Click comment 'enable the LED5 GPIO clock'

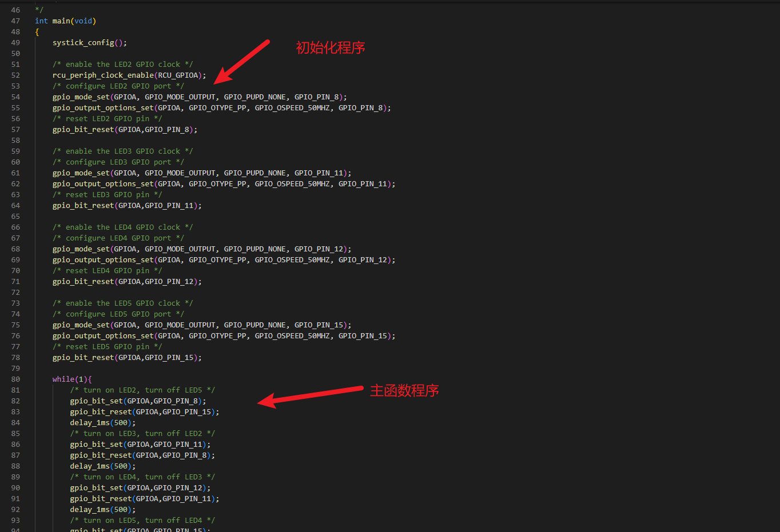click(x=123, y=303)
